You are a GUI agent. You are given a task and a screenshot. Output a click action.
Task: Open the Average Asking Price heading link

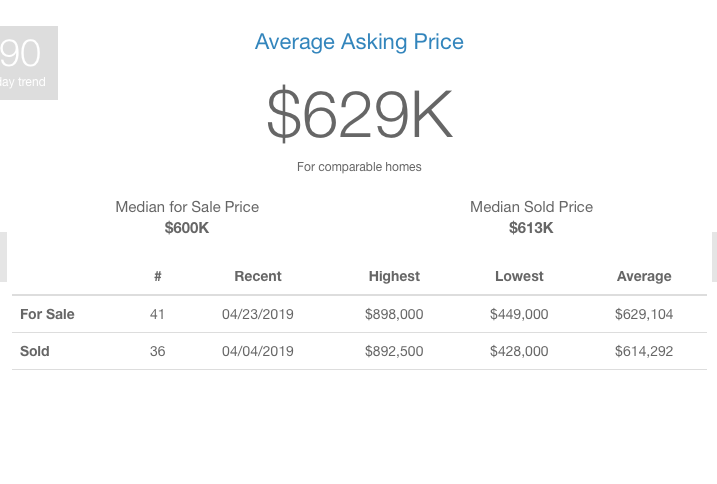[x=359, y=42]
